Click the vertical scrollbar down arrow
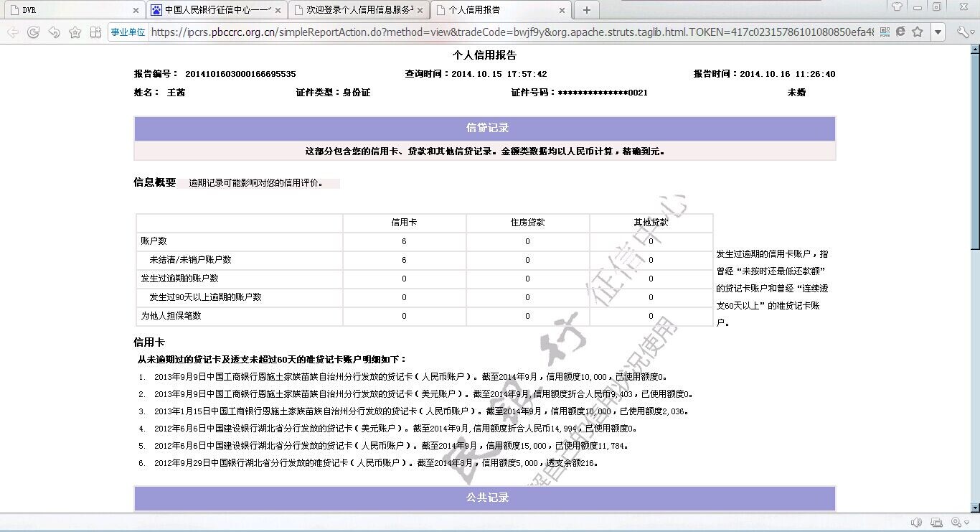 974,507
